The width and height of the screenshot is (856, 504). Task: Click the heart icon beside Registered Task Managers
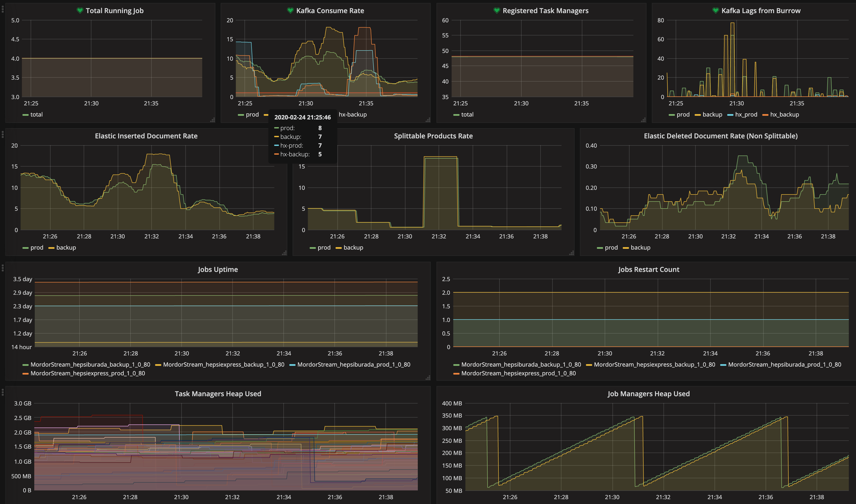point(497,10)
